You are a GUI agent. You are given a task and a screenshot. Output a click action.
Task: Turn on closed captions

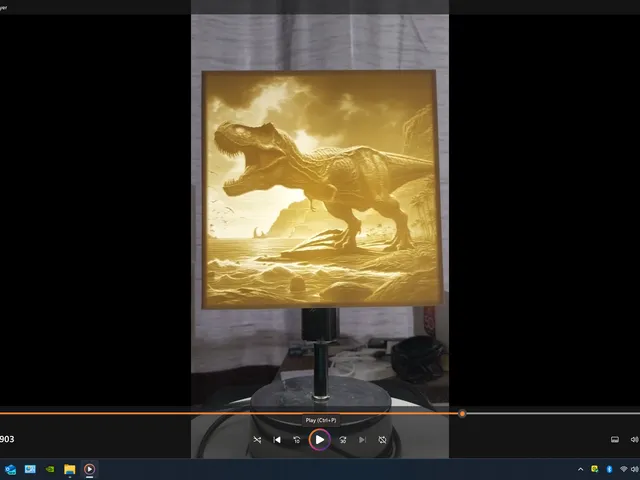tap(615, 439)
